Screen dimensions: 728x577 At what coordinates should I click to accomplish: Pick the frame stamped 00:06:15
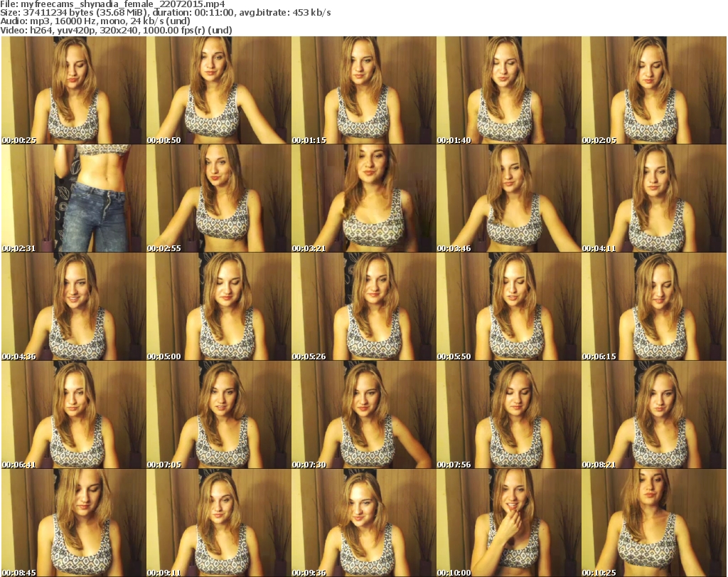pyautogui.click(x=654, y=307)
